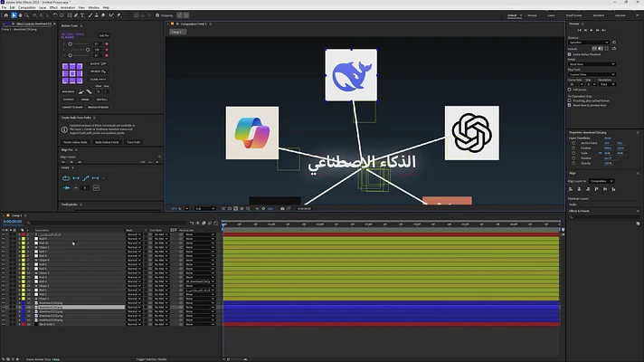644x362 pixels.
Task: Click the Nulls Follow Points button
Action: click(107, 142)
